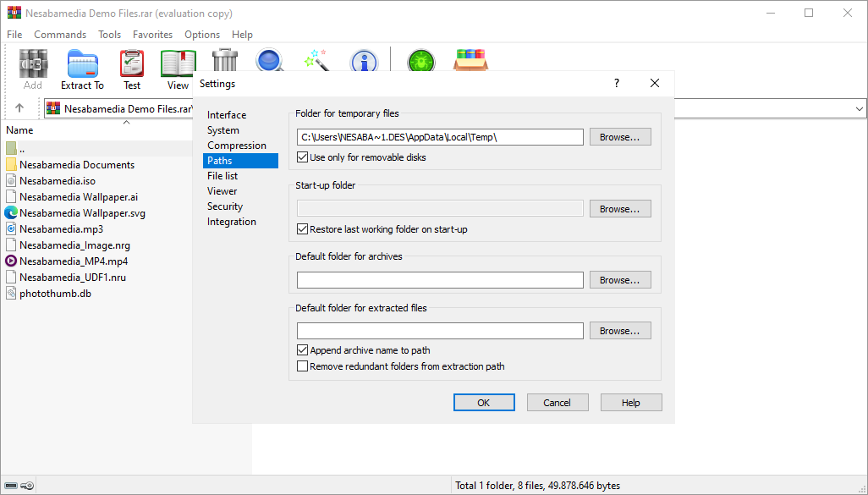Disable 'Use only for removable disks'
868x495 pixels.
pyautogui.click(x=303, y=157)
